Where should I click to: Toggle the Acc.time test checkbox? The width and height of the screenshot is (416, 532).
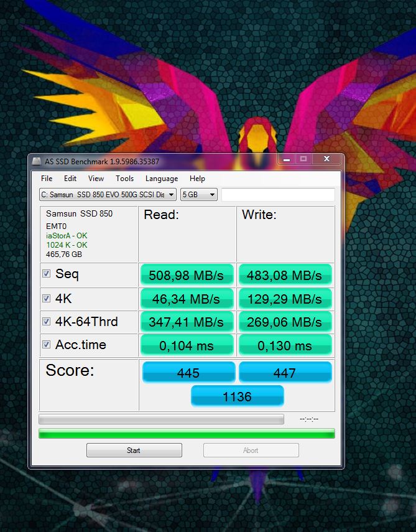47,345
